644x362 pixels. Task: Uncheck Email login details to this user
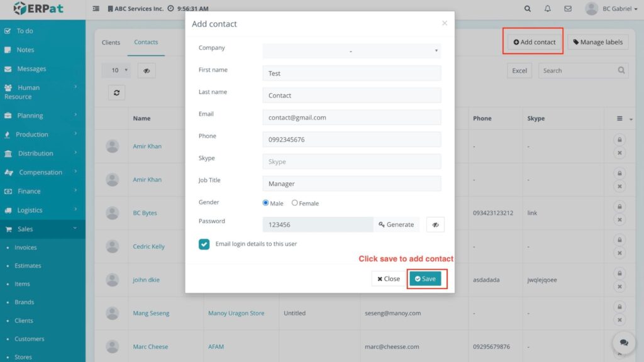click(x=204, y=244)
